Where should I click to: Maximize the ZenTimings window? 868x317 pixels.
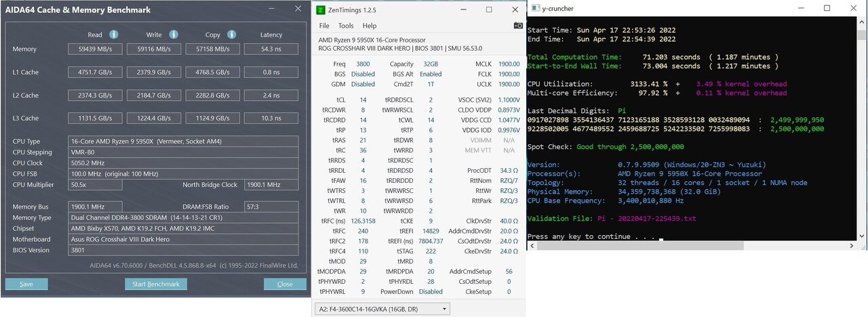point(488,10)
